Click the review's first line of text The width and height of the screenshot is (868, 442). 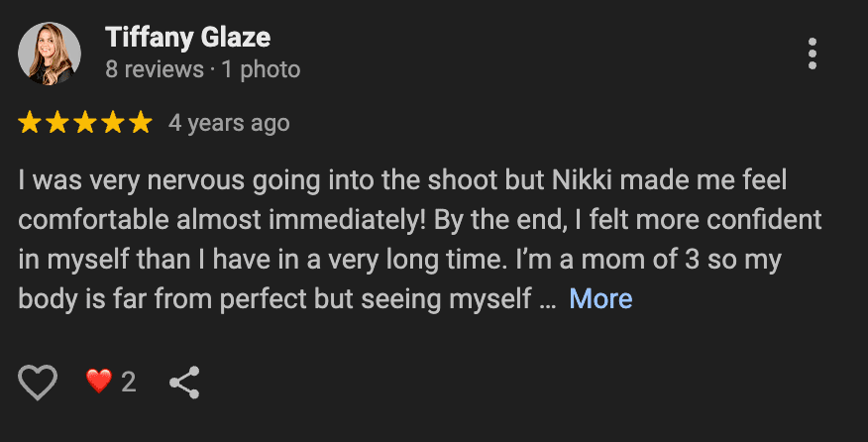[x=386, y=181]
